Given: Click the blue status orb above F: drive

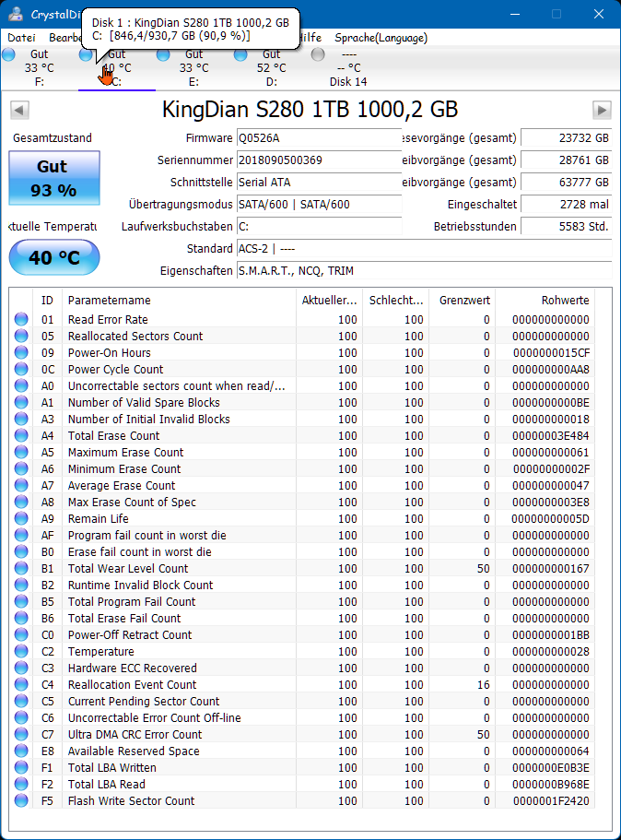Looking at the screenshot, I should click(8, 54).
